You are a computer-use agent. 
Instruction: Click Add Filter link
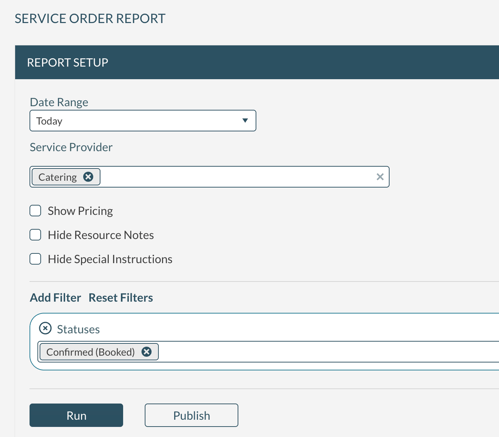tap(55, 297)
